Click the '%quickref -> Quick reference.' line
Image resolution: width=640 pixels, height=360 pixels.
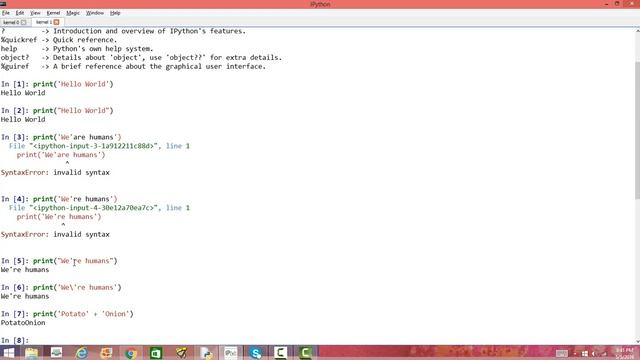[x=59, y=40]
